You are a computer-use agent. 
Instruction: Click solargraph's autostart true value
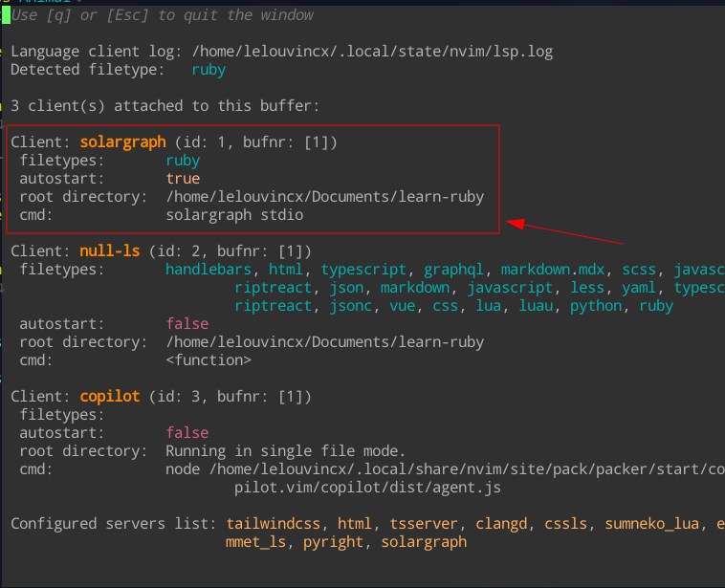click(183, 179)
